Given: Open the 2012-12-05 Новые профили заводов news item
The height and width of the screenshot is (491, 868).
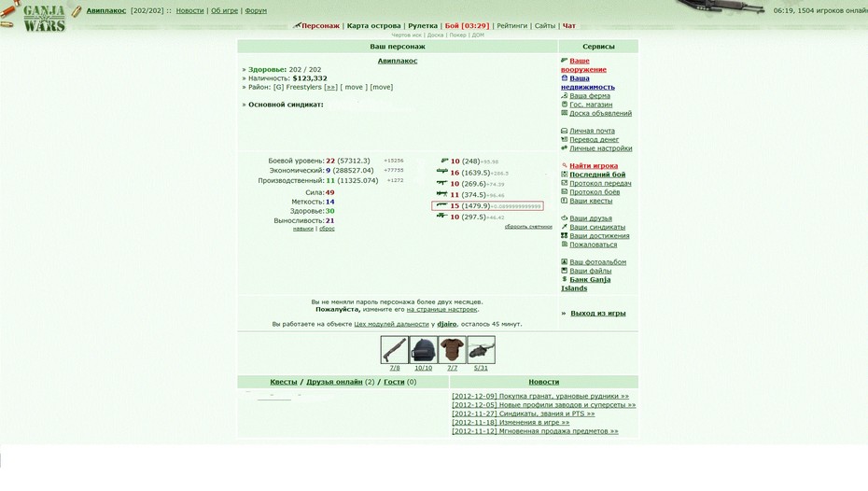Looking at the screenshot, I should (x=543, y=404).
